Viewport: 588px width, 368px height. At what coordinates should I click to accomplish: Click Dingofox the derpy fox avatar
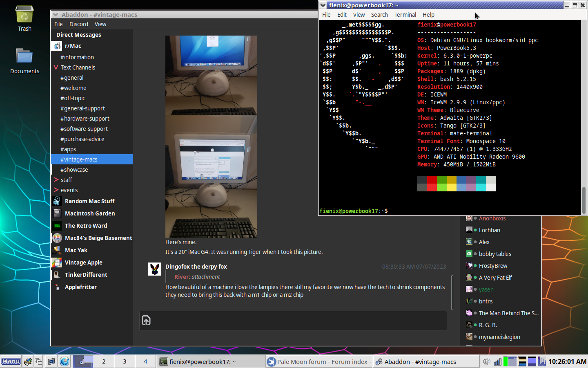tap(154, 269)
